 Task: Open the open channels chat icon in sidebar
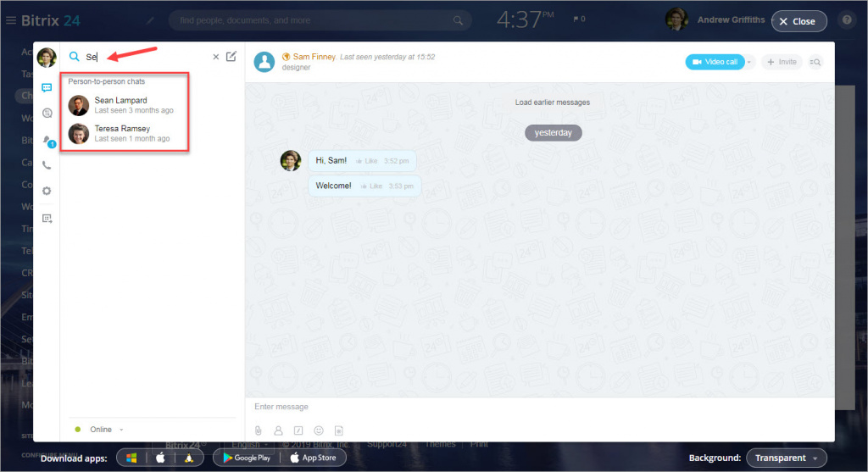47,113
